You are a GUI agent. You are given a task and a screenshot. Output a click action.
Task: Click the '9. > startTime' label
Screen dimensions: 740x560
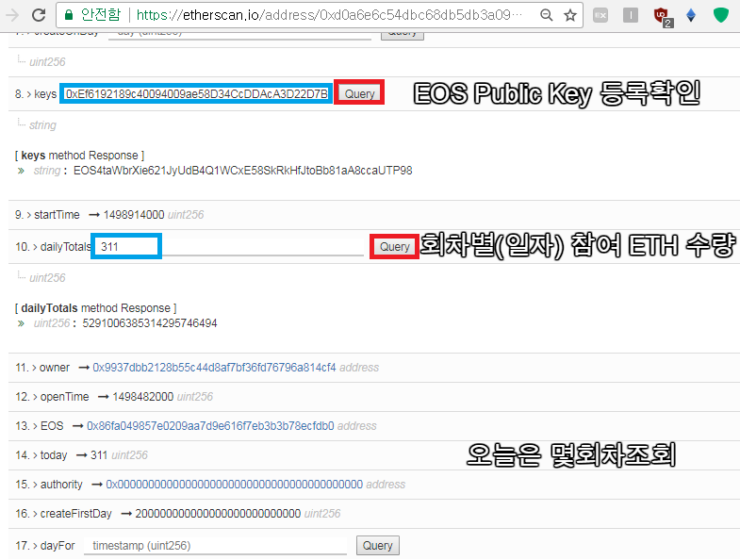47,215
